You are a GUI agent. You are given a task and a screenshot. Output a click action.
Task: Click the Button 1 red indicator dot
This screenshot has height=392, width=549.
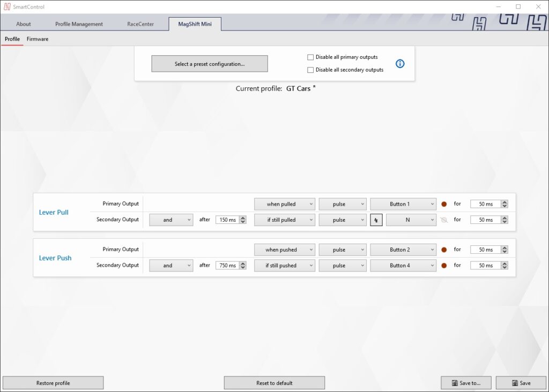[x=444, y=204]
